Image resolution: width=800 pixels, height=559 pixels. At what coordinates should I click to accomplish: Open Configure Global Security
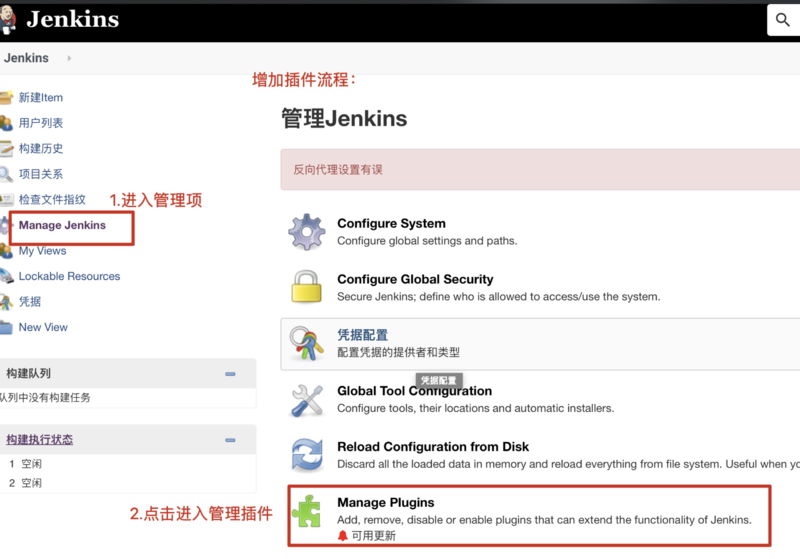pyautogui.click(x=415, y=279)
